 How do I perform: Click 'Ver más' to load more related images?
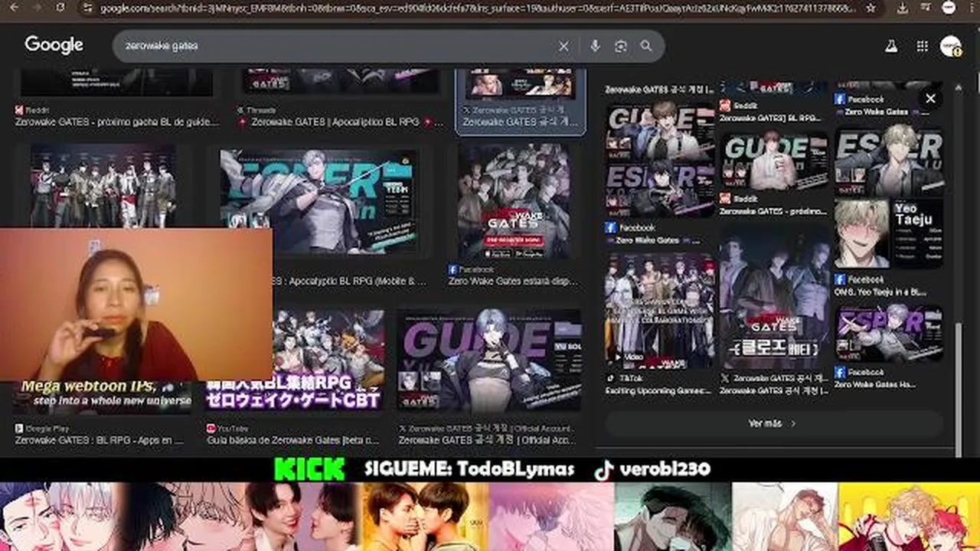point(773,422)
